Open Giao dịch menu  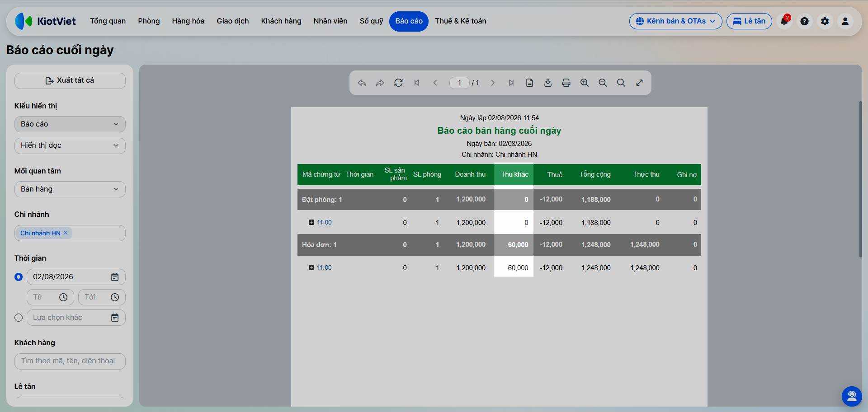(x=232, y=21)
